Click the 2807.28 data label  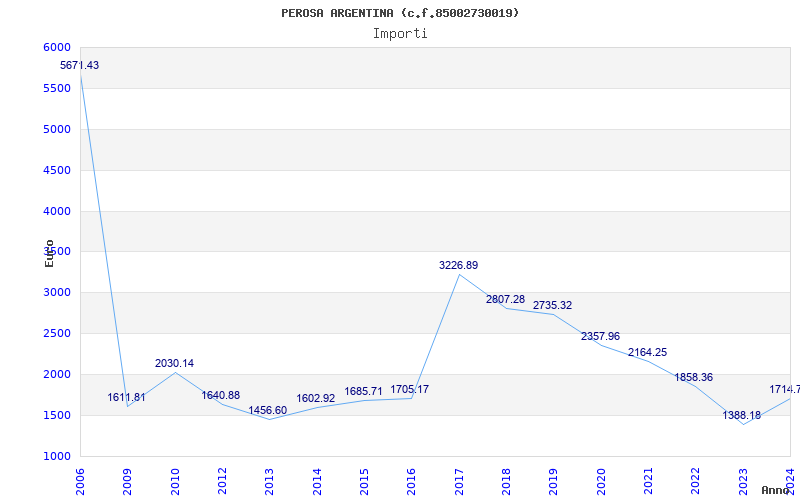coord(506,299)
